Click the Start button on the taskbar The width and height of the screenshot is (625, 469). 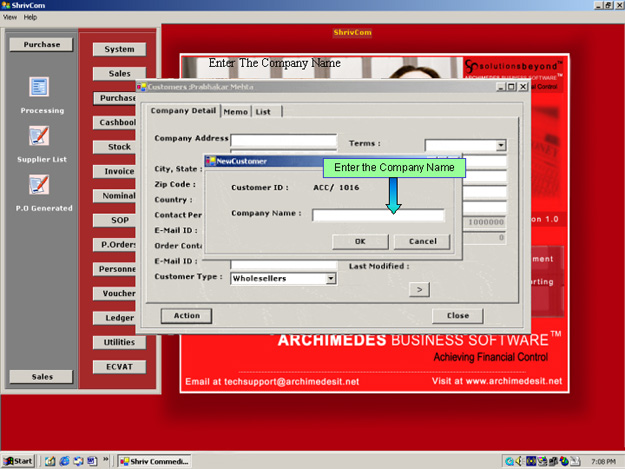click(18, 461)
